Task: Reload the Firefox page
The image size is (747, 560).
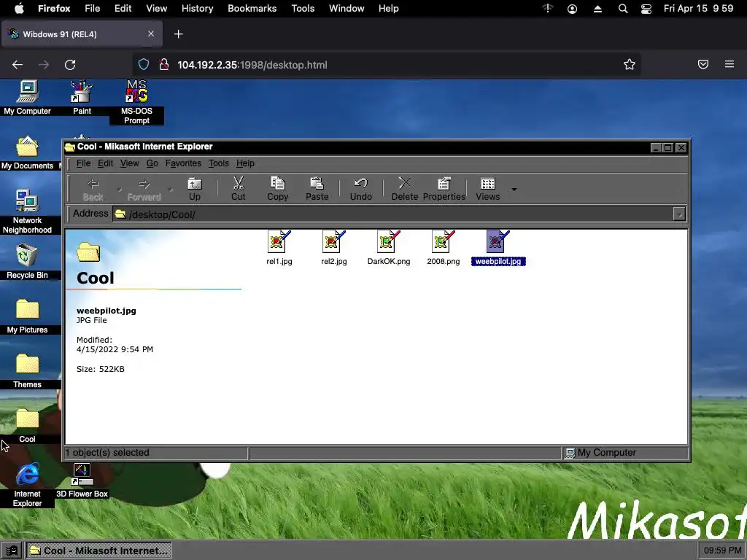Action: (70, 65)
